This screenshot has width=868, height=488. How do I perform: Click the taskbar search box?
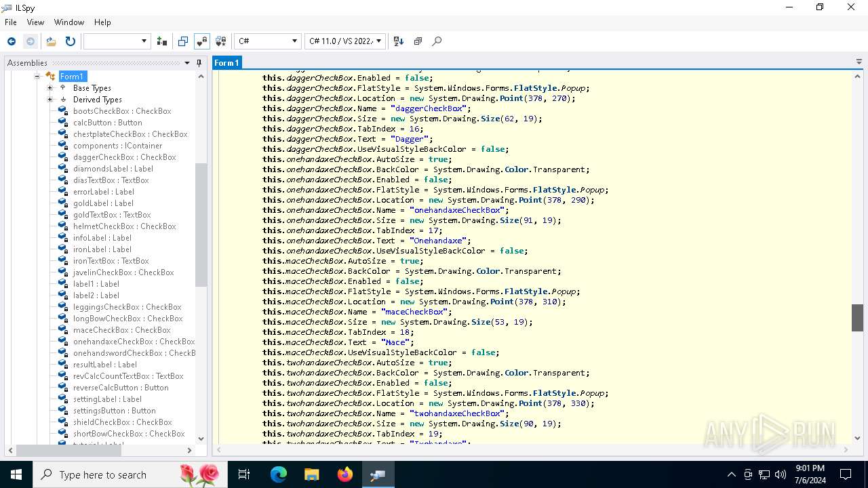pyautogui.click(x=130, y=474)
